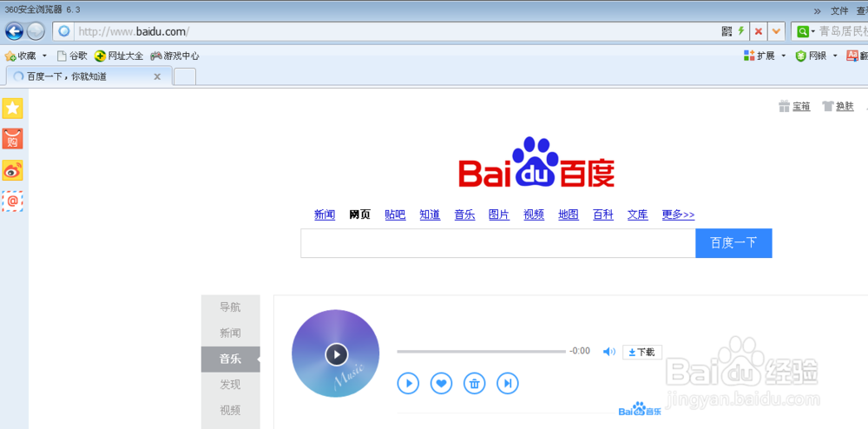This screenshot has width=868, height=429.
Task: Click the email @ sidebar icon
Action: click(x=12, y=201)
